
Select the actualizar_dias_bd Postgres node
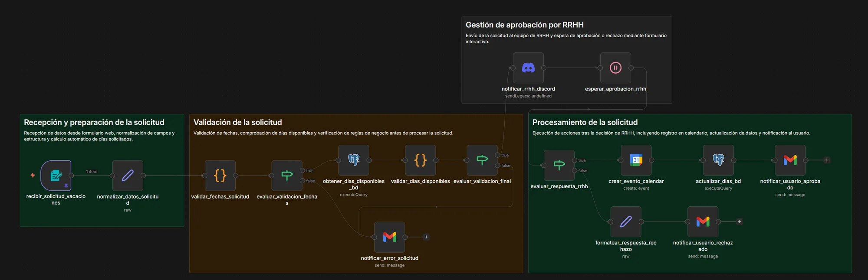(718, 160)
